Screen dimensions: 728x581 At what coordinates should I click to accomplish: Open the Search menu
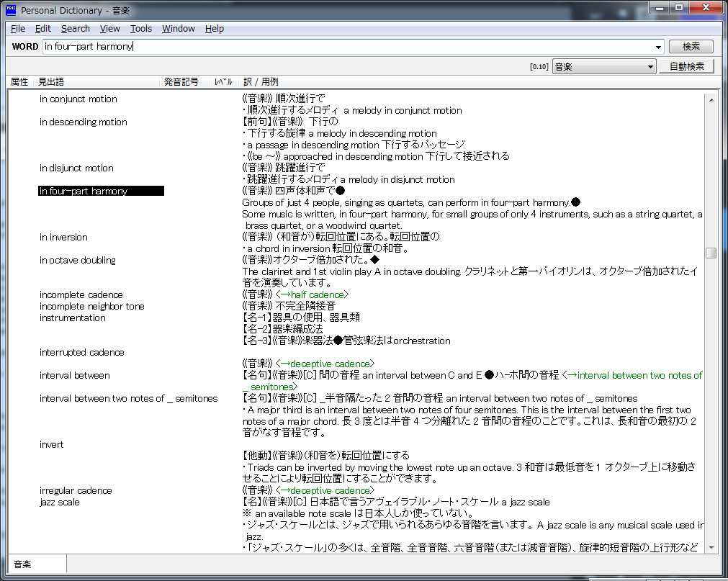click(x=76, y=29)
